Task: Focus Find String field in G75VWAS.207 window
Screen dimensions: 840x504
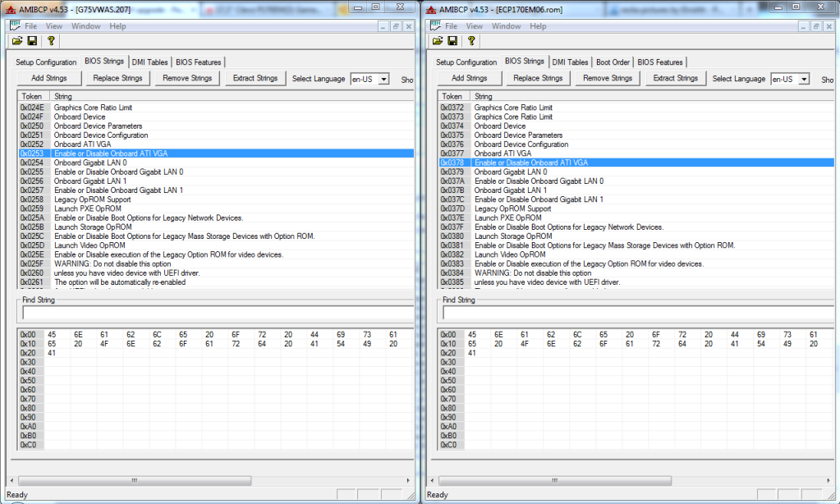Action: click(x=218, y=313)
